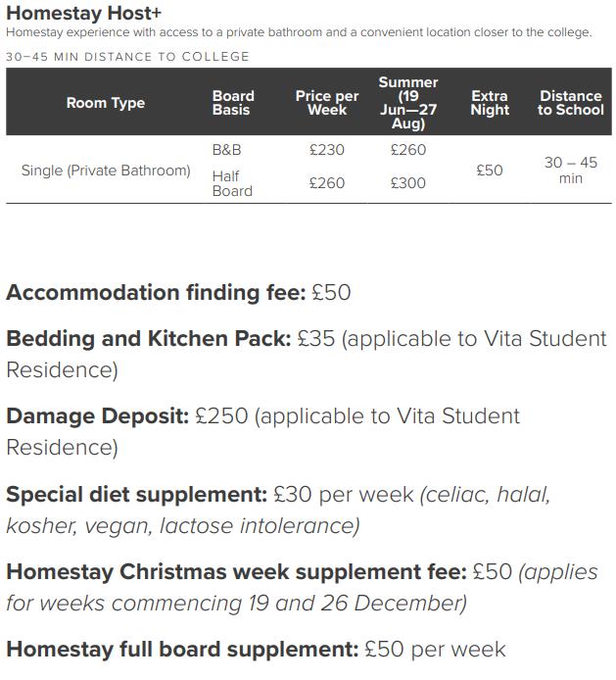Click the B&B board basis cell
This screenshot has width=616, height=680.
tap(226, 151)
